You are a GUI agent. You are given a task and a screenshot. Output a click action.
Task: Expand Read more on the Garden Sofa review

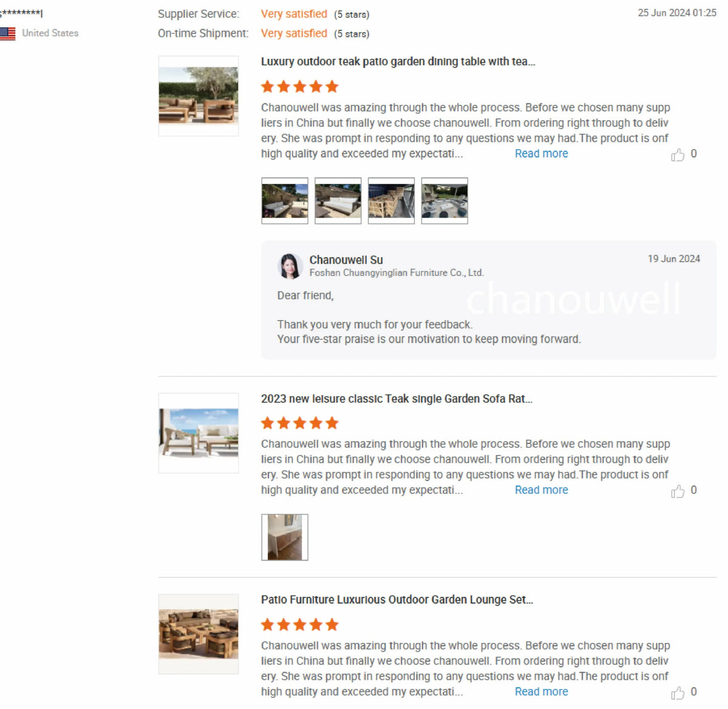click(x=541, y=490)
